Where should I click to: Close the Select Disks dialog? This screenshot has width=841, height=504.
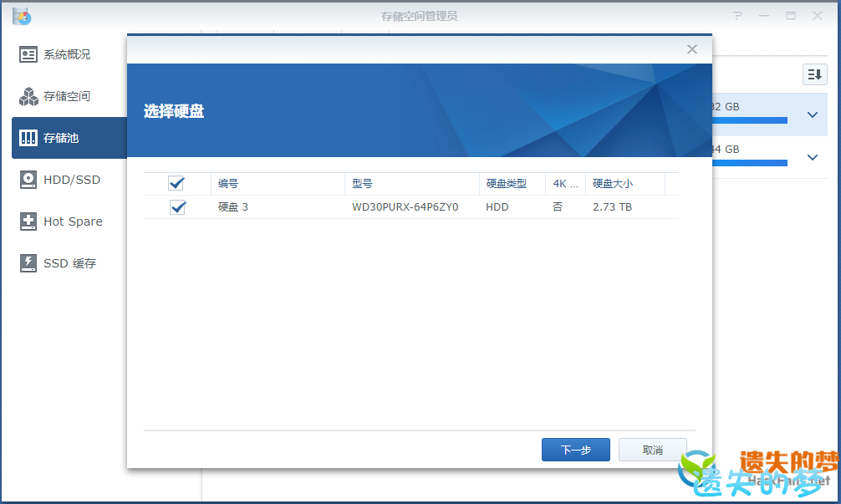(x=692, y=49)
